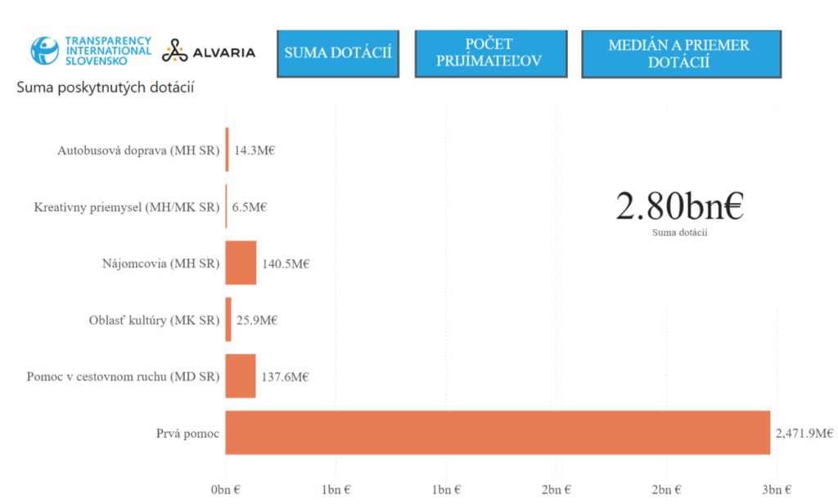Click the Pomoc v cestovnom ruchu bar
838x504 pixels.
(x=241, y=376)
